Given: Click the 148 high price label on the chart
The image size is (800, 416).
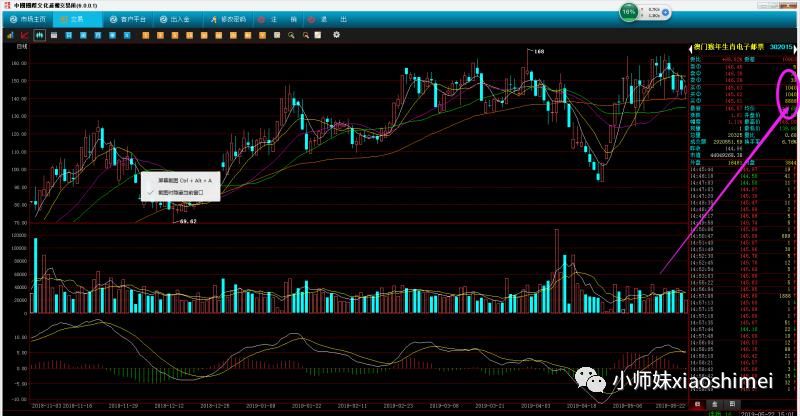Looking at the screenshot, I should 539,51.
